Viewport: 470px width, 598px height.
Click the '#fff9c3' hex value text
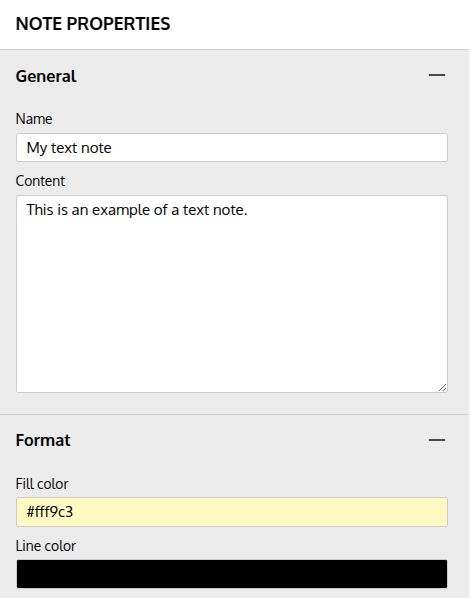coord(50,512)
